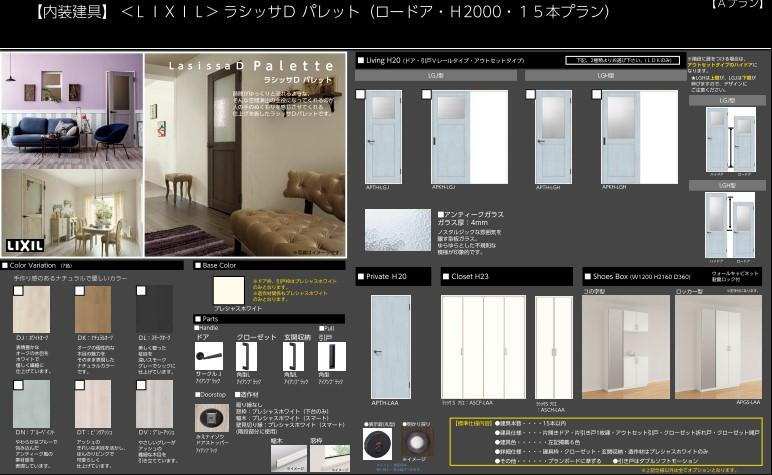Open the LGH型 height comparison diagram
This screenshot has width=772, height=475.
click(731, 227)
